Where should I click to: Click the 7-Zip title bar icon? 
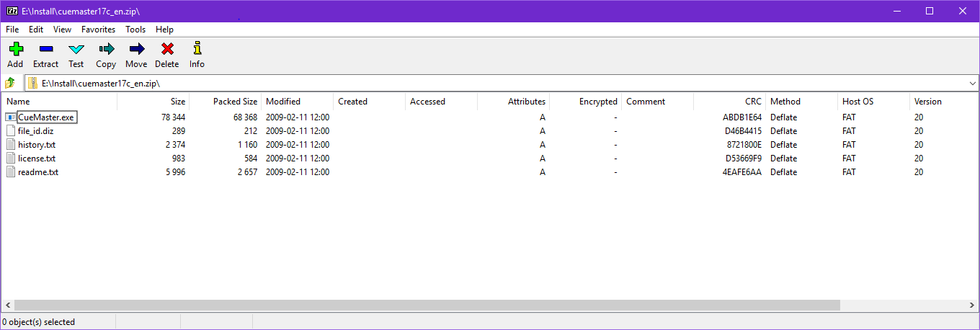pos(12,11)
